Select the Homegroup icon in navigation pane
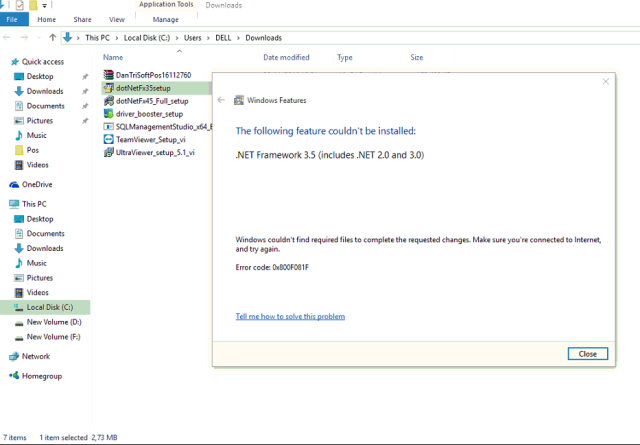 click(x=14, y=375)
